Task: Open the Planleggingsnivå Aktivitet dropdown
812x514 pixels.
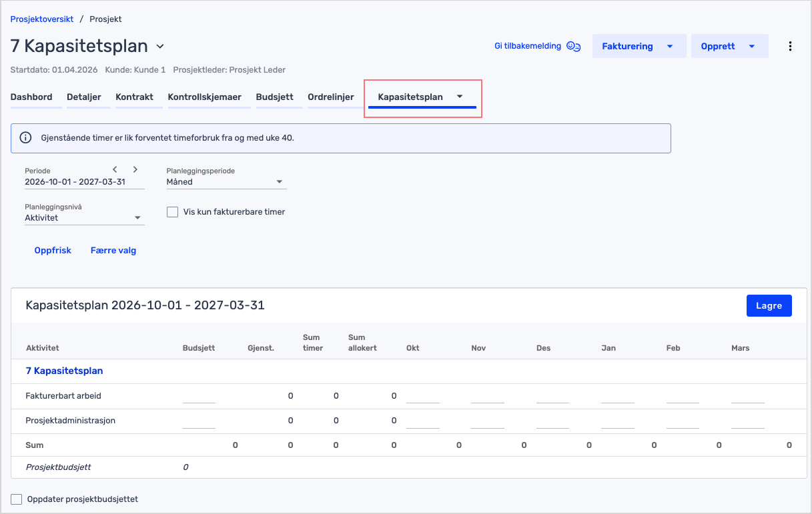Action: coord(84,217)
